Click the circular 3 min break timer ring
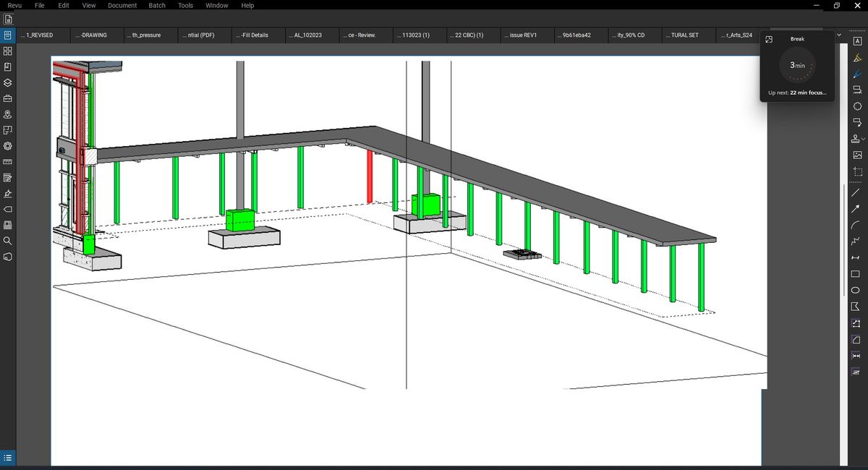Image resolution: width=868 pixels, height=470 pixels. point(798,65)
